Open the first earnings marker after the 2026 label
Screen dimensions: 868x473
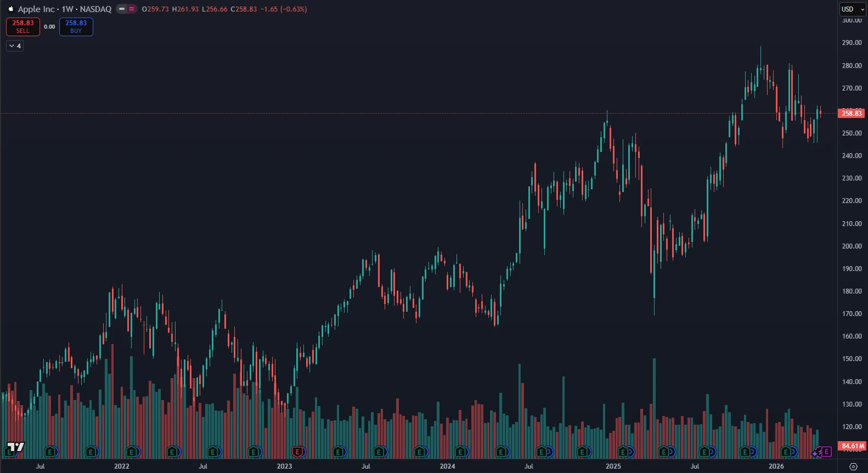[x=786, y=452]
